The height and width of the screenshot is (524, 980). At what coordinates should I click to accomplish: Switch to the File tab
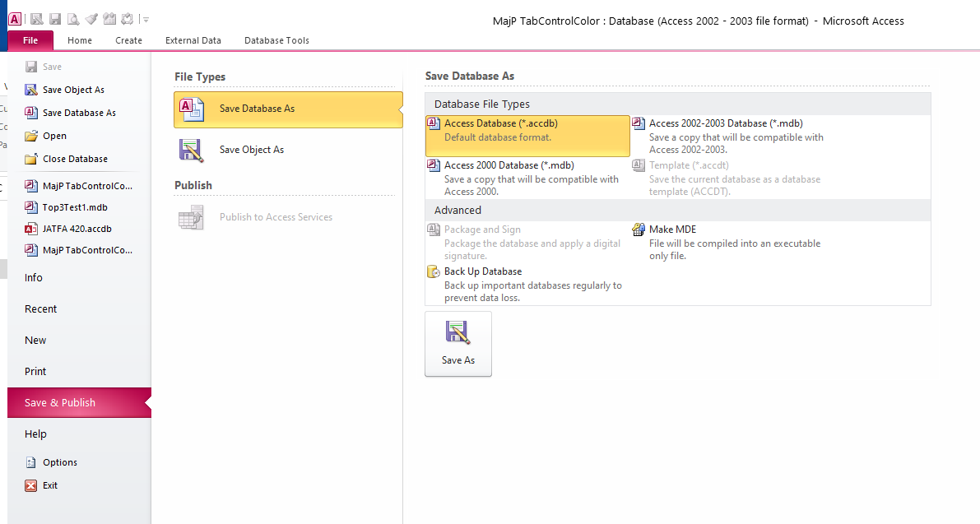click(30, 40)
